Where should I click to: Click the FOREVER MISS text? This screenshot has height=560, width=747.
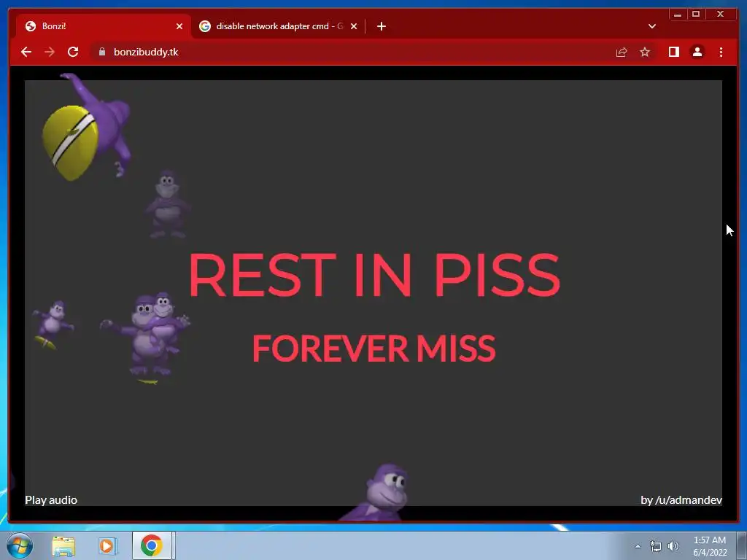374,348
